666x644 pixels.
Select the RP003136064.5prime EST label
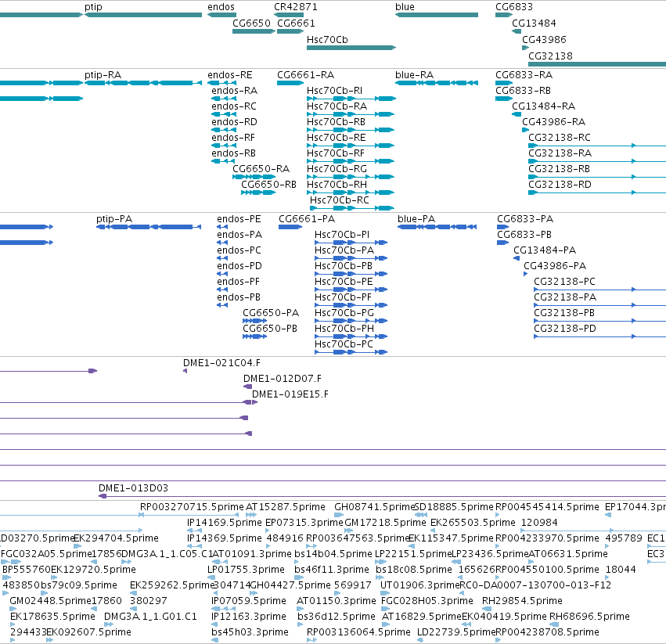click(x=358, y=632)
